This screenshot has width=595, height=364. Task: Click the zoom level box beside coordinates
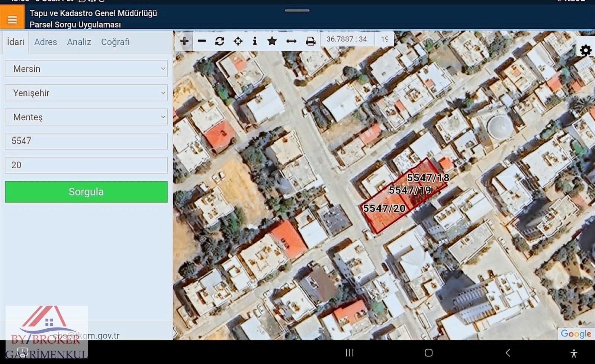[385, 39]
